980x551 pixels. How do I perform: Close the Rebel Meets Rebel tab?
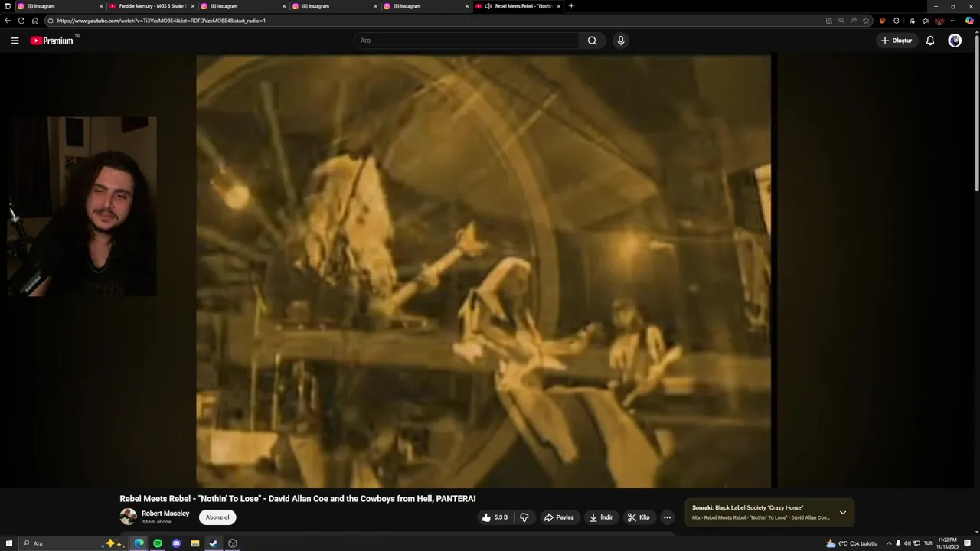(x=559, y=6)
